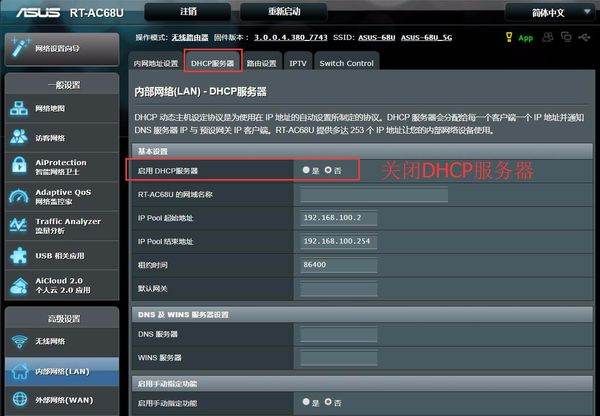The width and height of the screenshot is (600, 416).
Task: Select 否 for 启用 DHCP 服务器
Action: tap(328, 170)
